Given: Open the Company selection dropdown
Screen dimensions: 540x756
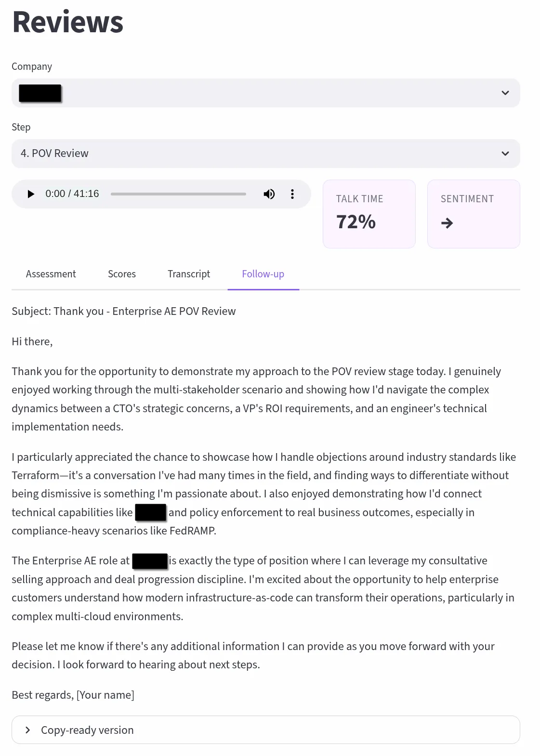Looking at the screenshot, I should tap(265, 92).
